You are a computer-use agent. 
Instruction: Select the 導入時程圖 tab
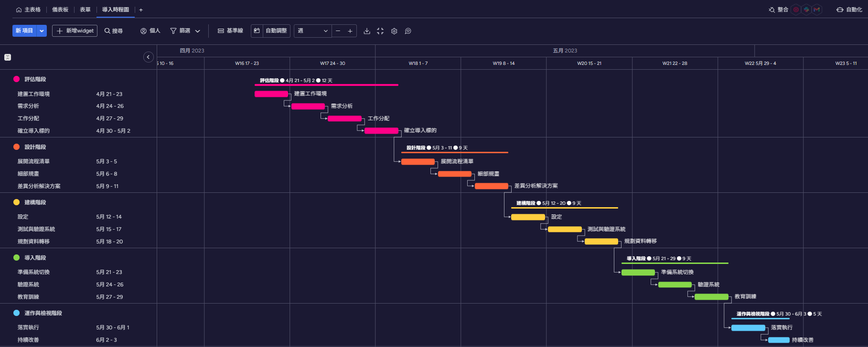tap(116, 10)
